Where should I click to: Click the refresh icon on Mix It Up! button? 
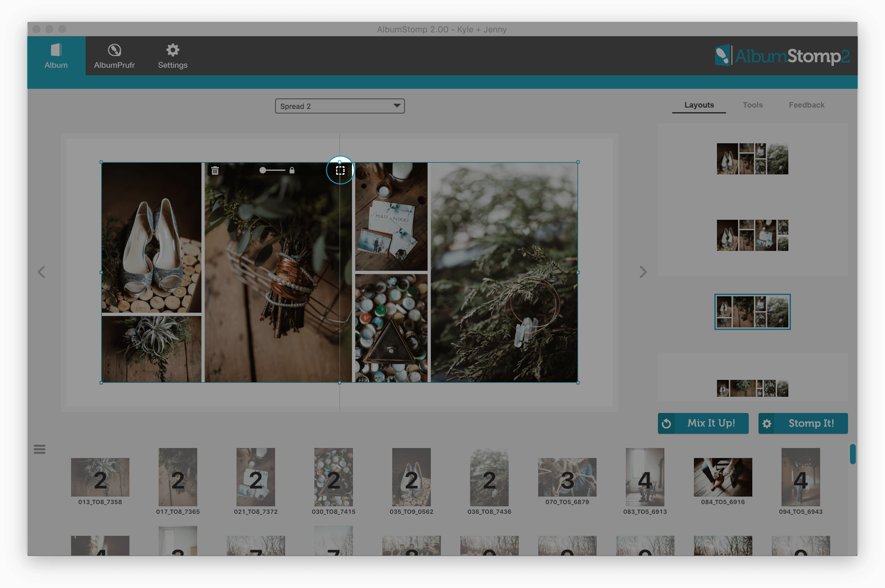(x=666, y=423)
